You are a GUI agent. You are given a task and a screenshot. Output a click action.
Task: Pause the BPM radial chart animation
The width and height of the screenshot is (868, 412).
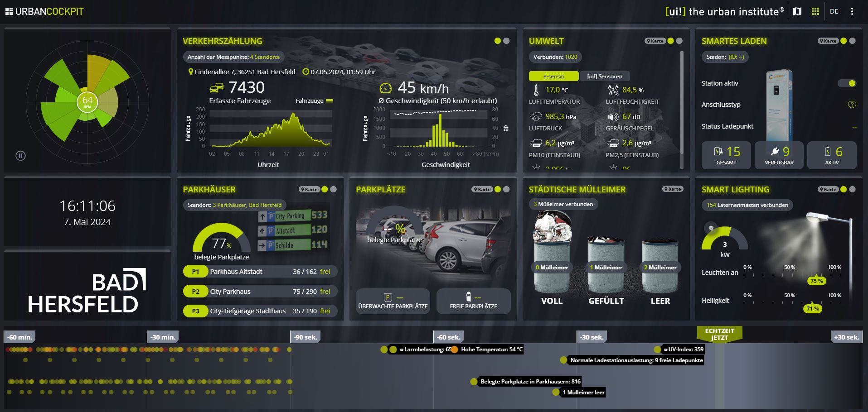point(20,156)
